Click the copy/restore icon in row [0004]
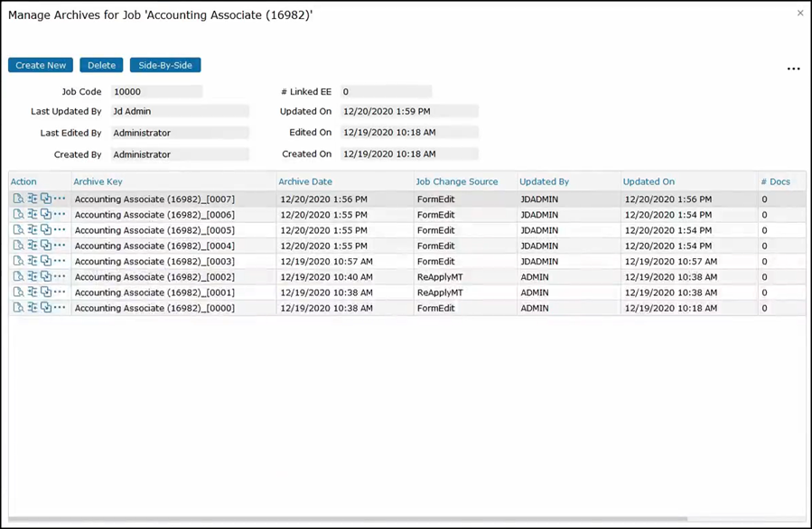812x529 pixels. 45,246
